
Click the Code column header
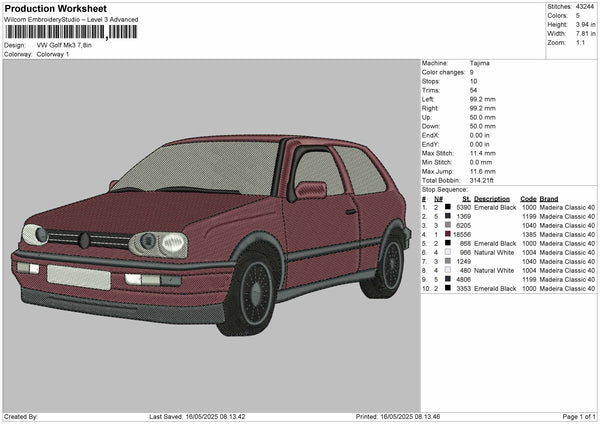tap(528, 198)
